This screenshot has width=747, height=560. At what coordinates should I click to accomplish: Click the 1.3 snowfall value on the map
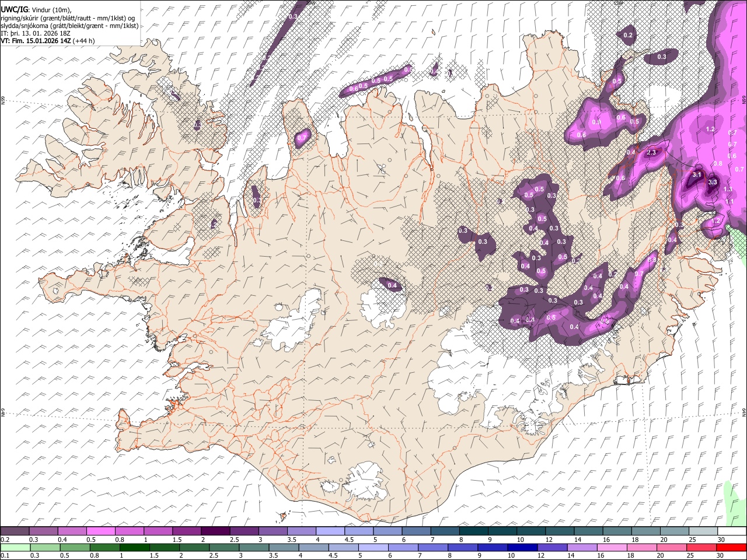click(x=728, y=190)
